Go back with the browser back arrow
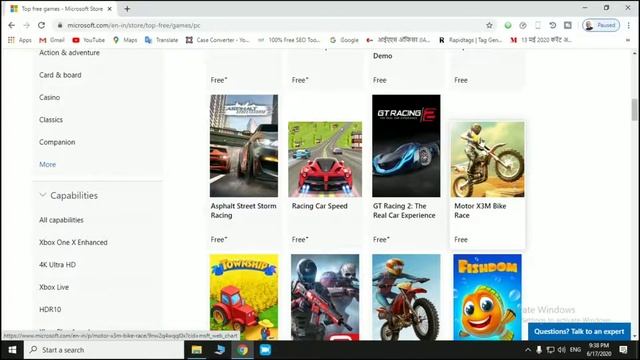The width and height of the screenshot is (640, 360). (x=11, y=25)
